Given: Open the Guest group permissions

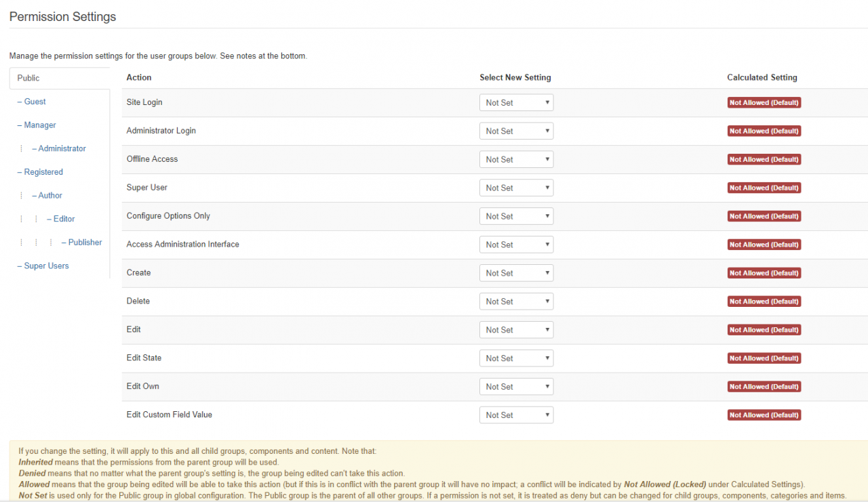Looking at the screenshot, I should coord(35,102).
